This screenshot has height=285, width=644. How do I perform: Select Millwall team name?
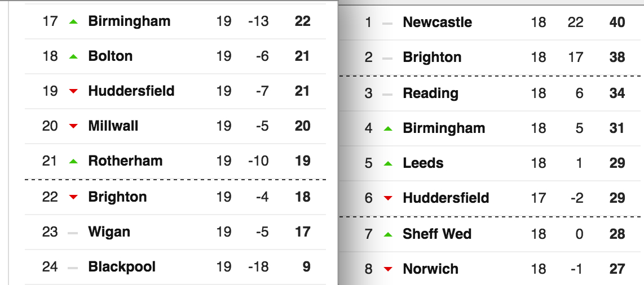click(113, 126)
